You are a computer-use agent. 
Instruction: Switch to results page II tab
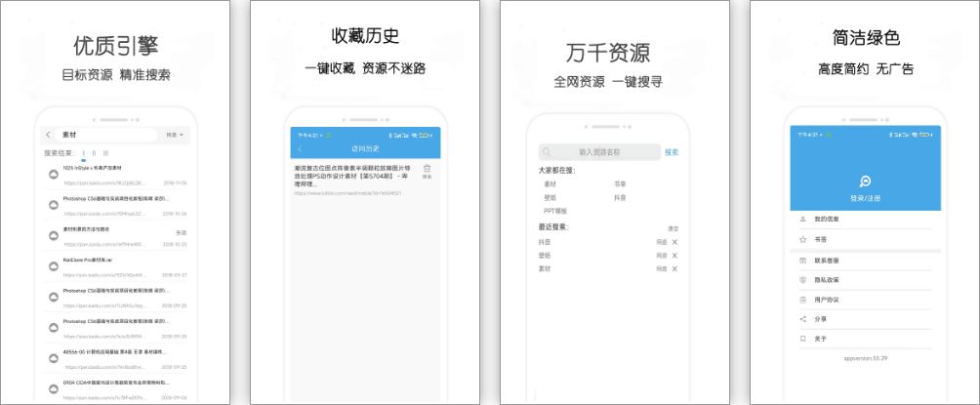[95, 153]
